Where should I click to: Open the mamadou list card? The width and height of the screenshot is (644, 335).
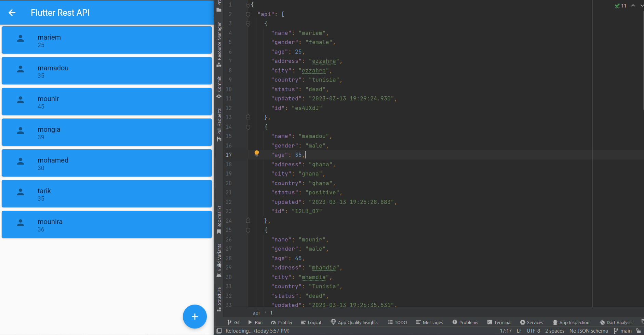107,71
